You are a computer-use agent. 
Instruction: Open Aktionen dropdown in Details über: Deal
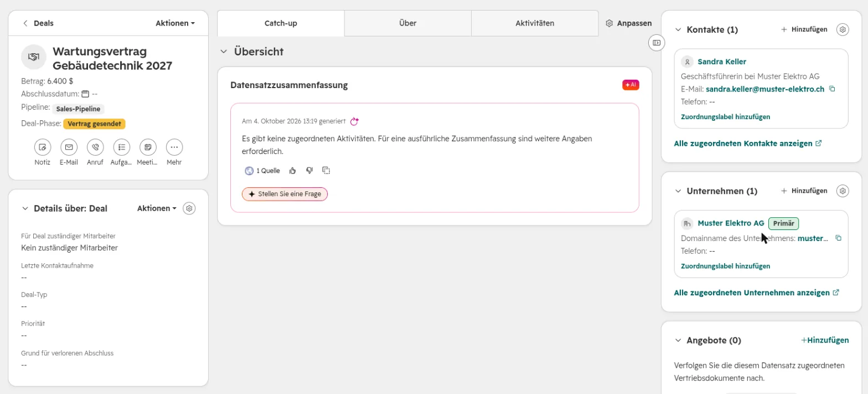click(157, 208)
